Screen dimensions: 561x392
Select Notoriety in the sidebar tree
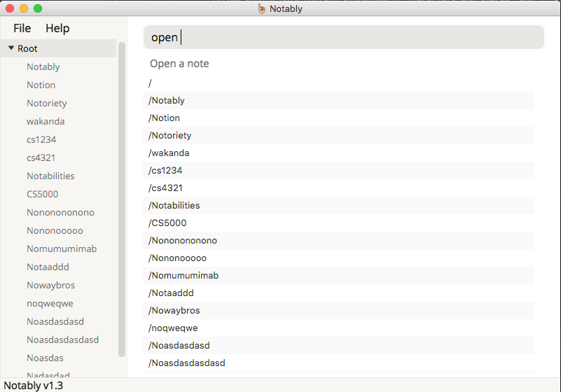point(47,104)
